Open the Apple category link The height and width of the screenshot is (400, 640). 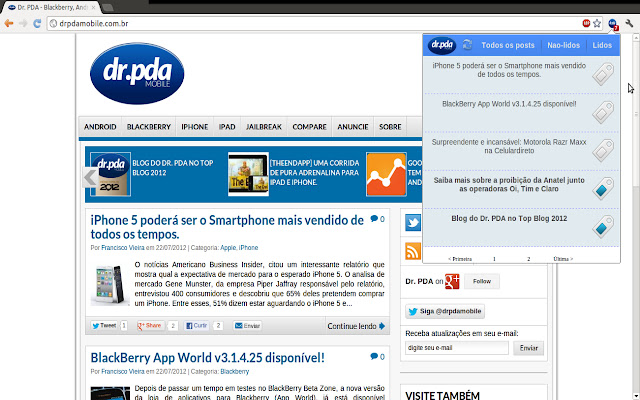(228, 248)
